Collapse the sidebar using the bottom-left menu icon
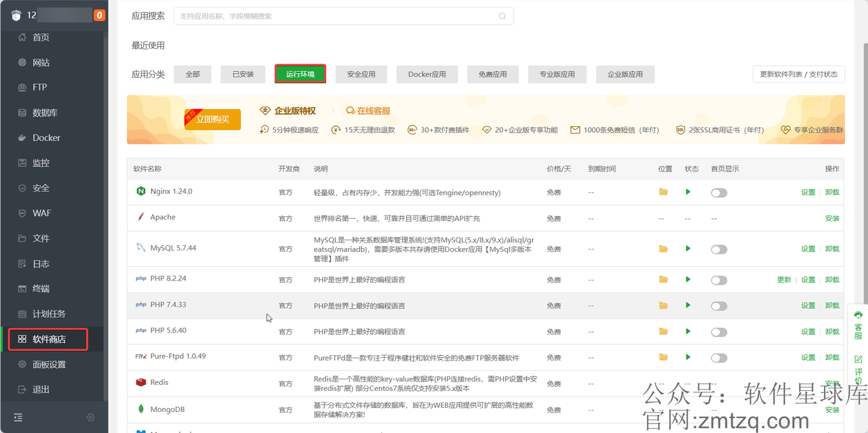The width and height of the screenshot is (868, 433). pyautogui.click(x=18, y=417)
